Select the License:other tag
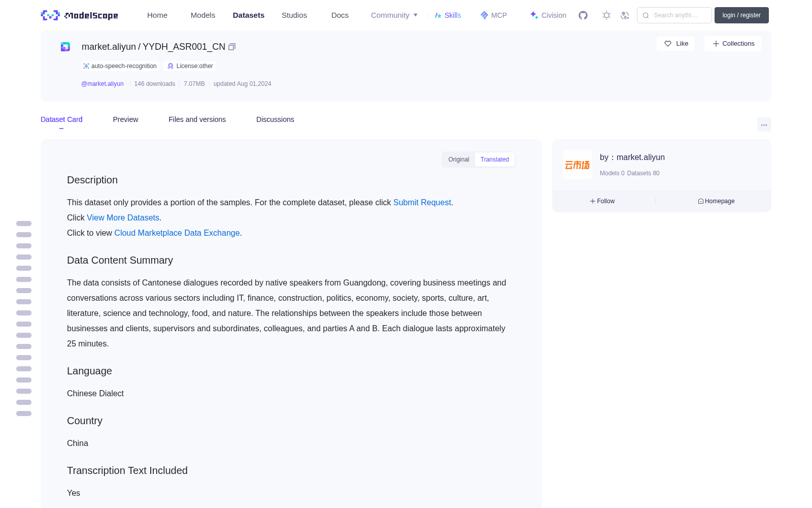 (x=190, y=66)
